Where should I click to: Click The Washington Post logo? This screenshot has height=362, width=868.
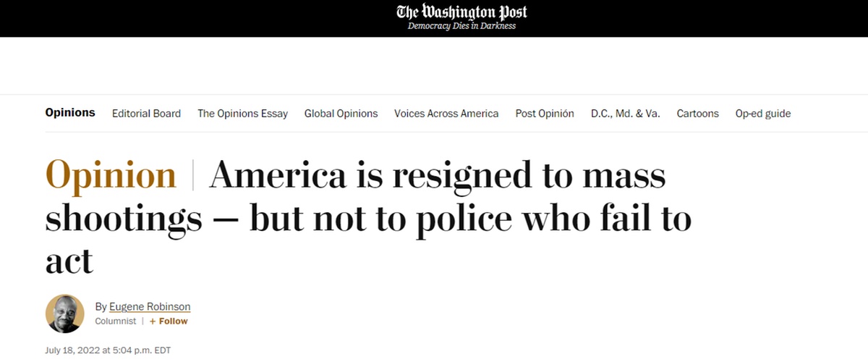461,12
